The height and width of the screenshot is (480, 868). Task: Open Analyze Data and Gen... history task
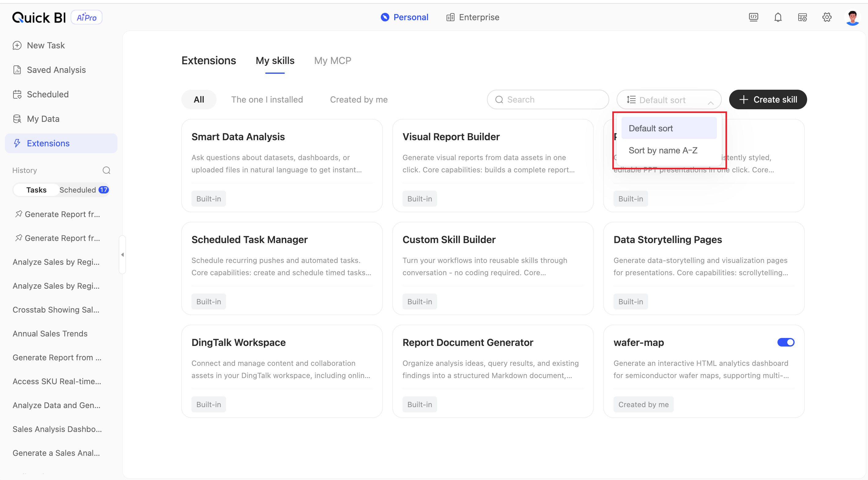pyautogui.click(x=57, y=405)
